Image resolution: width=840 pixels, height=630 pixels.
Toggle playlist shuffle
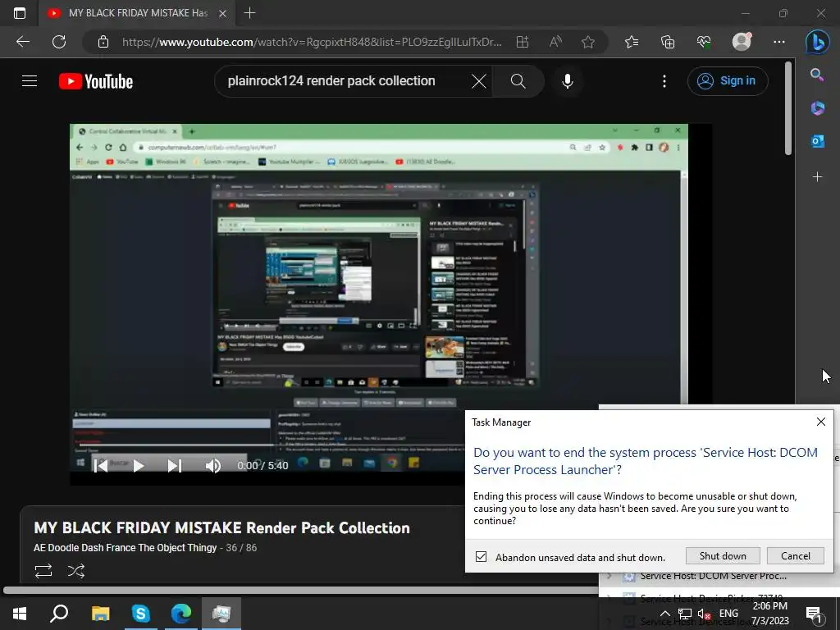(76, 571)
